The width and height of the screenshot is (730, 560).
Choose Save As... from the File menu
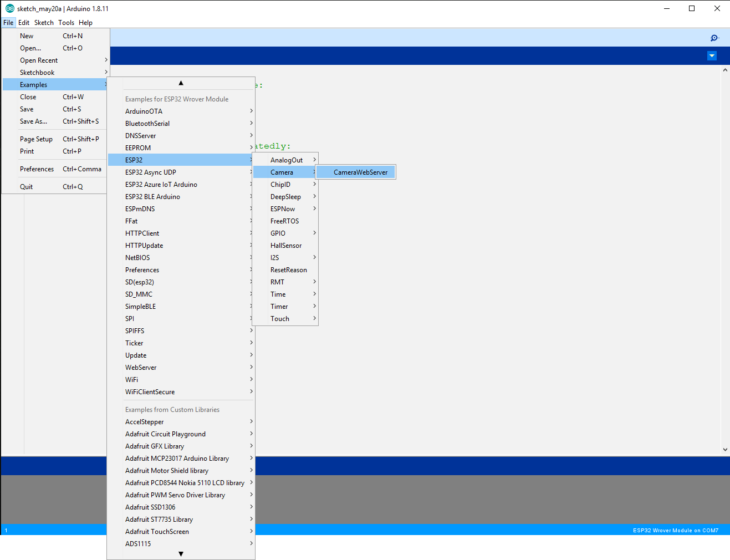point(55,121)
